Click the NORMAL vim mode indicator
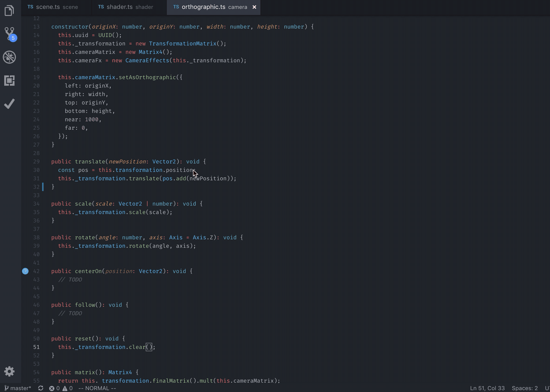Screen dimensions: 550x392 (97, 388)
